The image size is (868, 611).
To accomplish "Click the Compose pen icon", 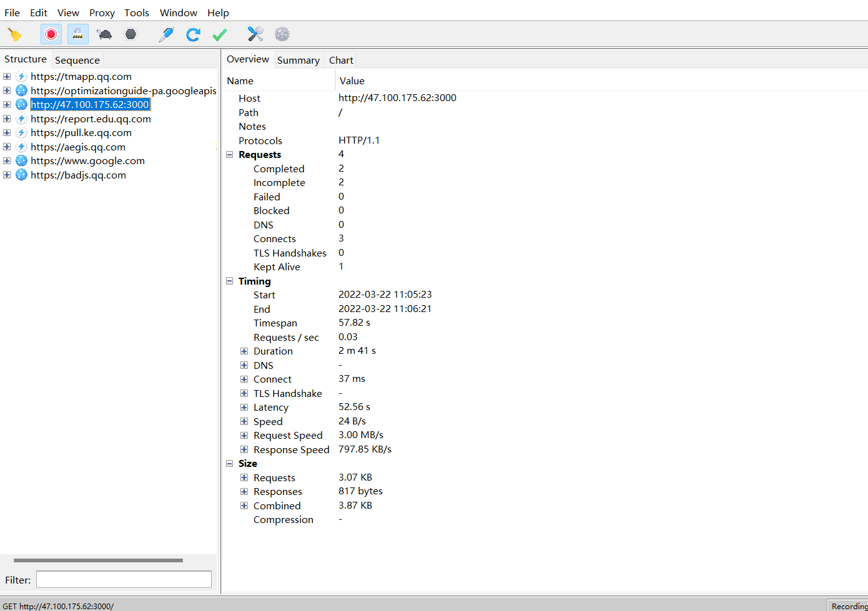I will click(x=166, y=34).
